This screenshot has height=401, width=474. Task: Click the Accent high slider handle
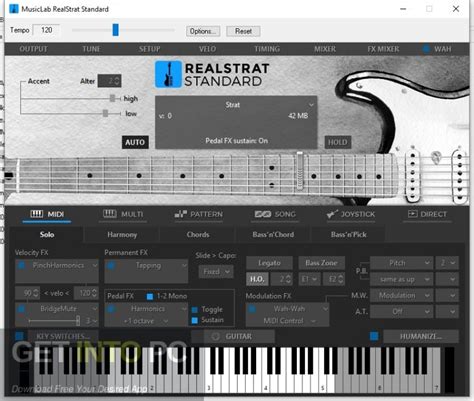112,98
